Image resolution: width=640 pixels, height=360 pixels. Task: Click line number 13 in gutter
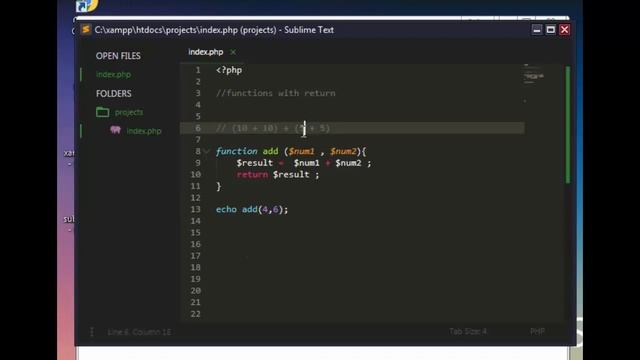pyautogui.click(x=196, y=209)
